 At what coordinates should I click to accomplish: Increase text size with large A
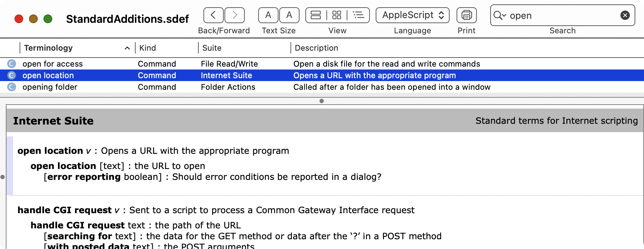[x=289, y=15]
